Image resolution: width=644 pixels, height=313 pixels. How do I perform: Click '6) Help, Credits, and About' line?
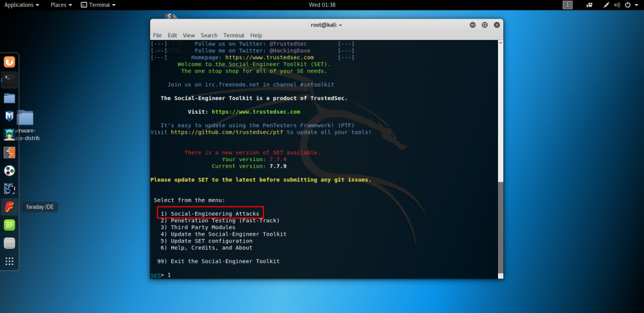(x=207, y=248)
